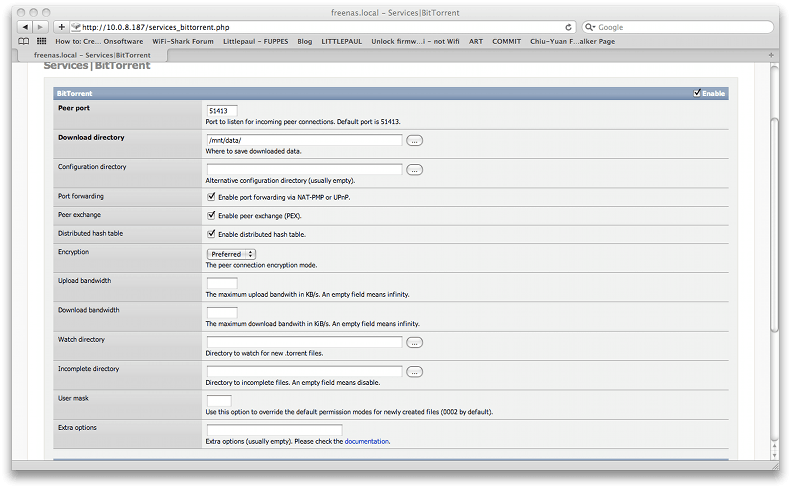Click 'Directory to watch for new .torrent files.'

264,354
